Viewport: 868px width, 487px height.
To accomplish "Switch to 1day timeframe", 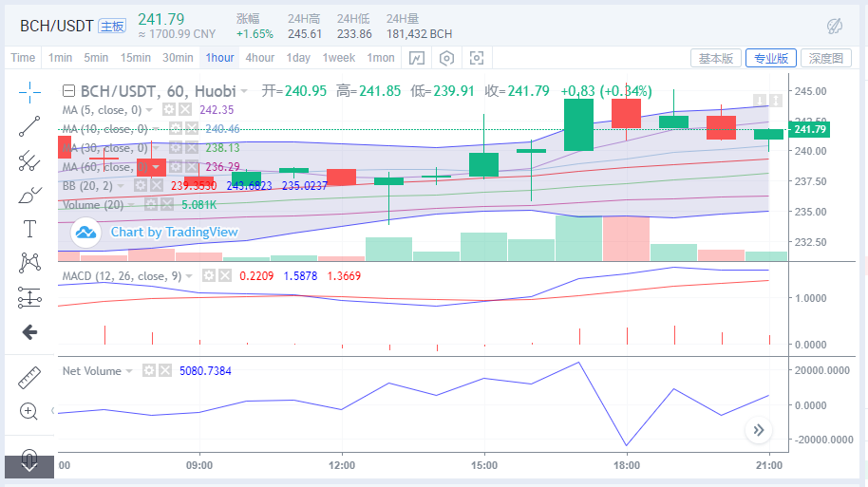I will tap(298, 58).
